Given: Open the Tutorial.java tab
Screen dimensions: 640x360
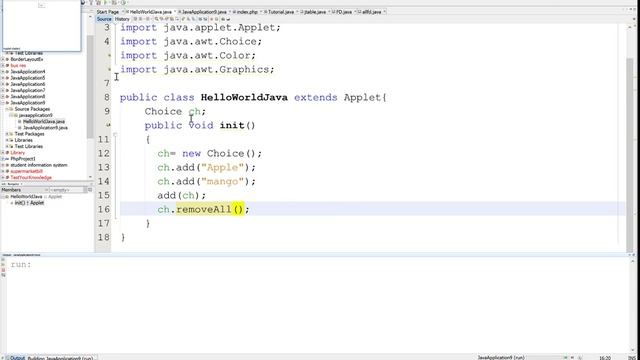Looking at the screenshot, I should [281, 12].
